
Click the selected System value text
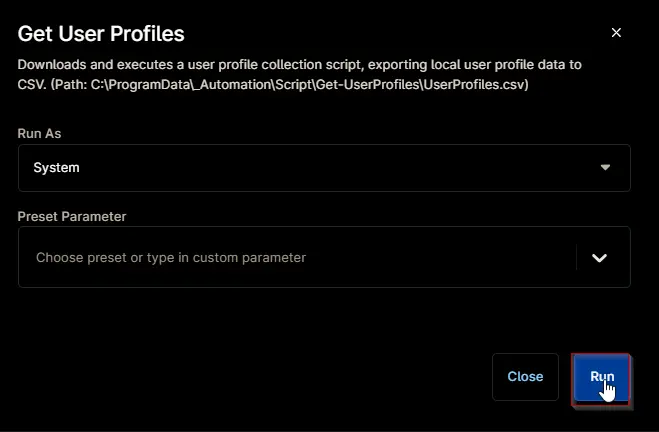point(56,168)
